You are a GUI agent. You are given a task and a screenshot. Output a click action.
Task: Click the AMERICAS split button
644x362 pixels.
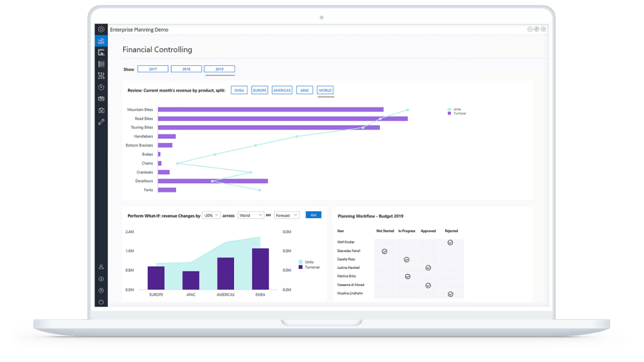(282, 90)
